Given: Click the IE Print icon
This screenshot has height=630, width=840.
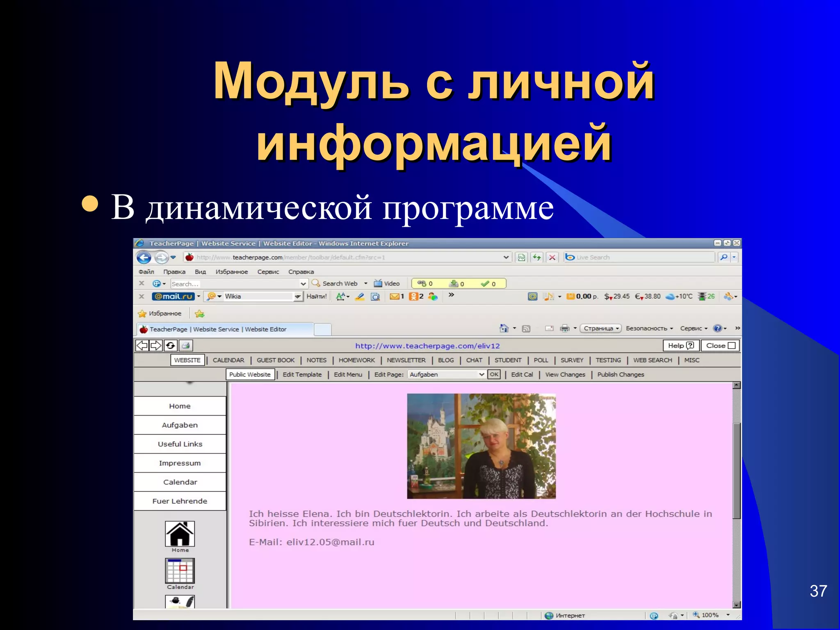Looking at the screenshot, I should (x=565, y=328).
